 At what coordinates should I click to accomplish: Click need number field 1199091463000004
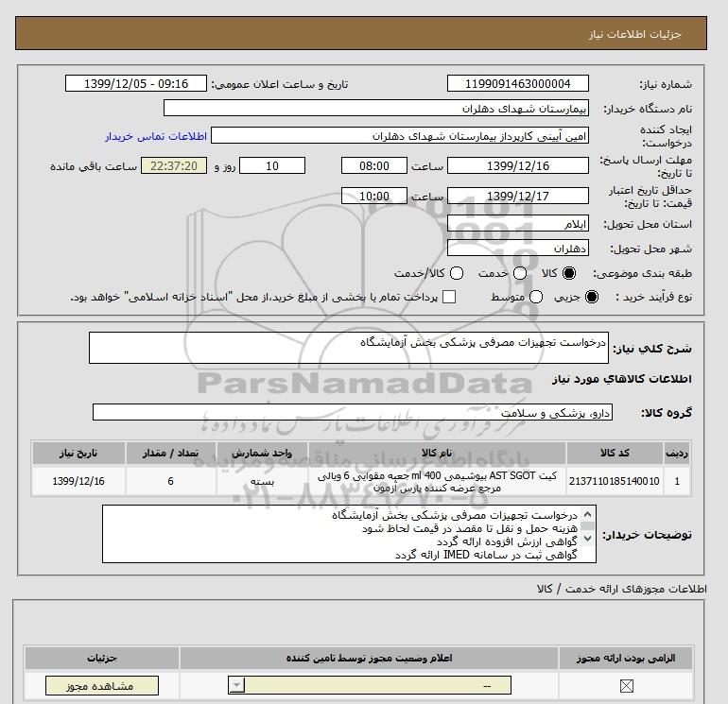[x=518, y=83]
